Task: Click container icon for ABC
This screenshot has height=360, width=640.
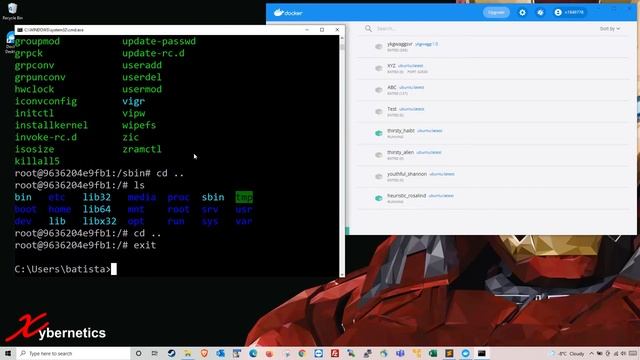Action: (379, 90)
